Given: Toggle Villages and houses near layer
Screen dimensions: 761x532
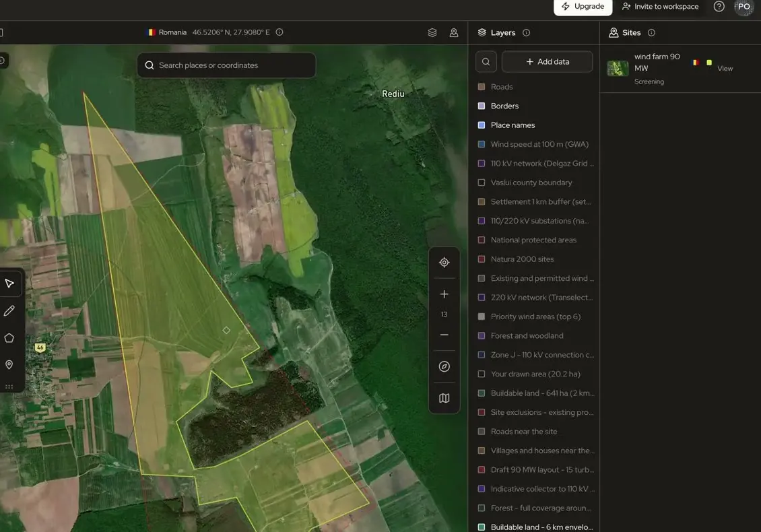Looking at the screenshot, I should pyautogui.click(x=482, y=451).
